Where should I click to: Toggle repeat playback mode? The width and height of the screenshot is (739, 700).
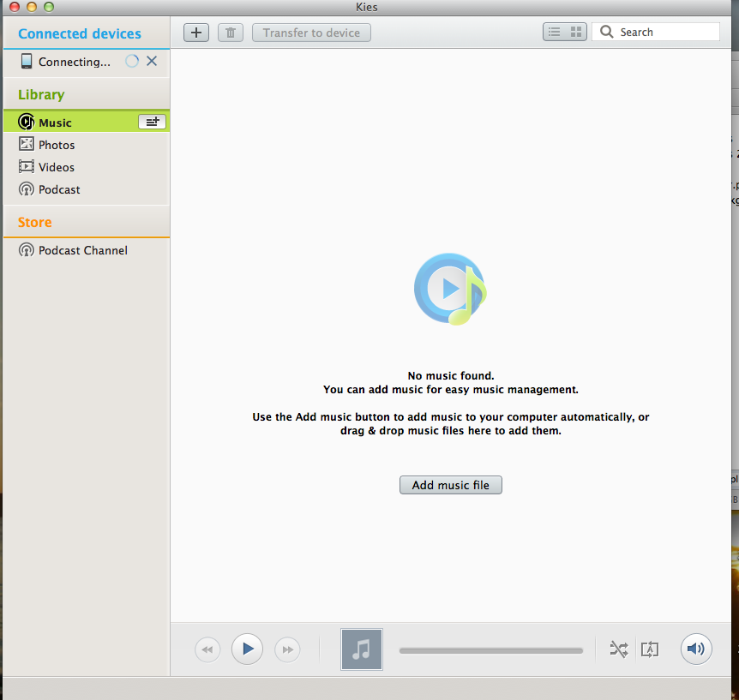tap(650, 649)
